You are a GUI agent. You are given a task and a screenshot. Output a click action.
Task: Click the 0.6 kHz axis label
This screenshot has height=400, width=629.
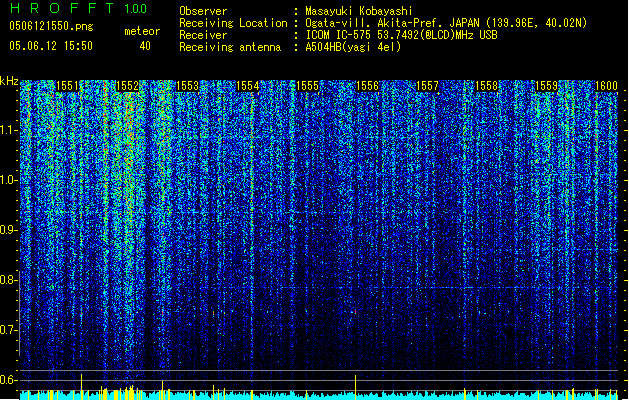[x=8, y=380]
